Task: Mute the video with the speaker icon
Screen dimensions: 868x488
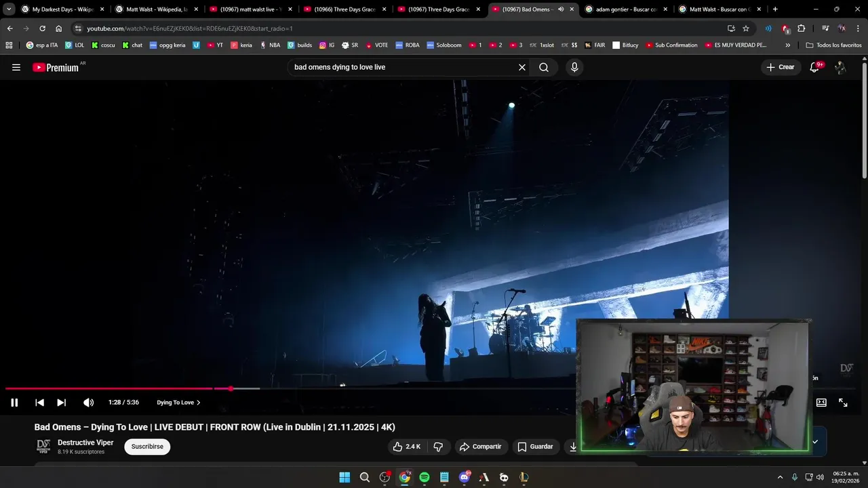Action: (x=88, y=403)
